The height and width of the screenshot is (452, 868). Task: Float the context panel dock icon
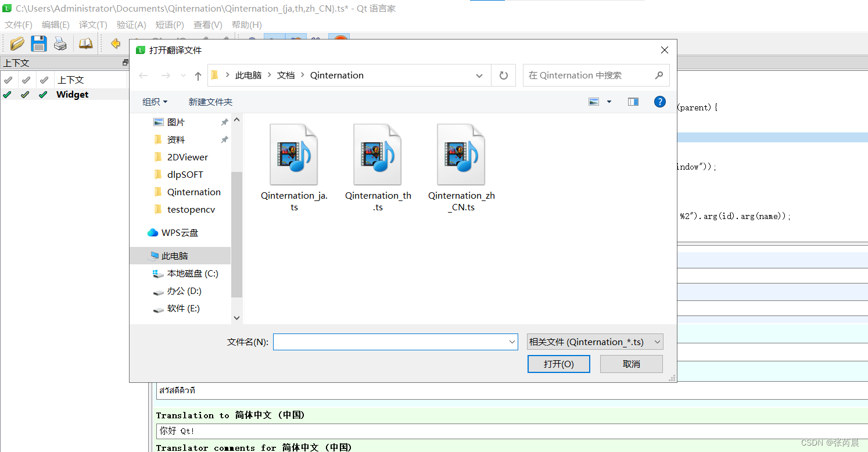pos(125,63)
